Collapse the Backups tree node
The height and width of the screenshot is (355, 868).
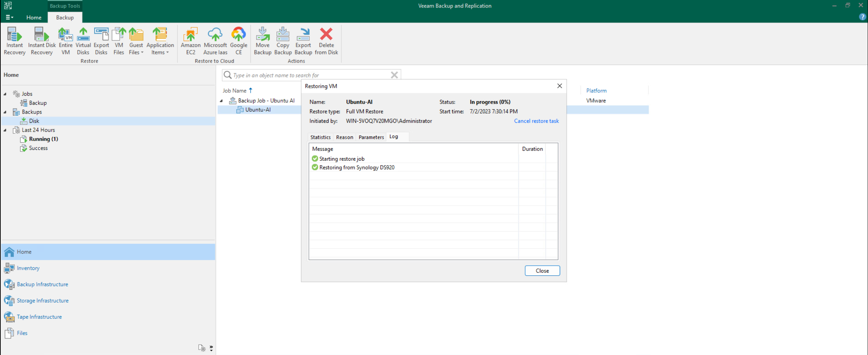point(5,112)
